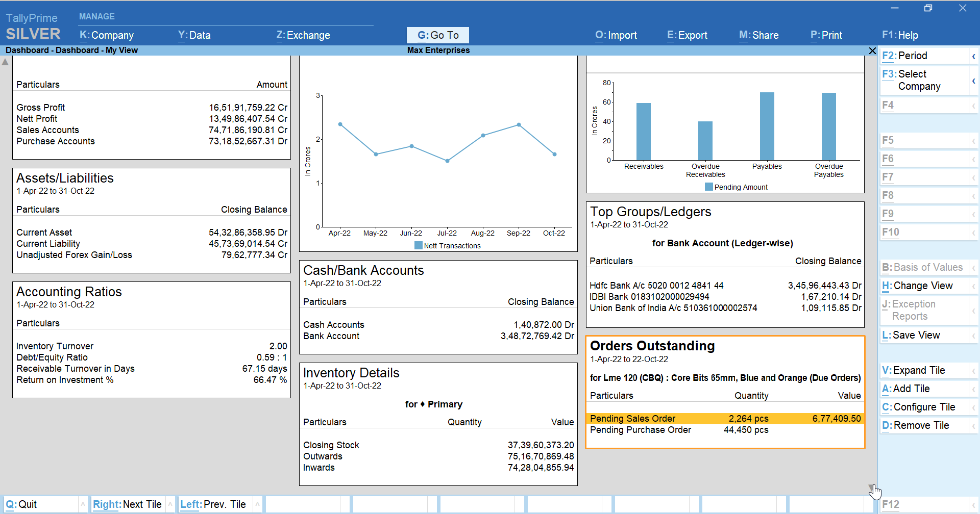Click the Pending Amount legend swatch
This screenshot has height=514, width=980.
click(x=708, y=187)
